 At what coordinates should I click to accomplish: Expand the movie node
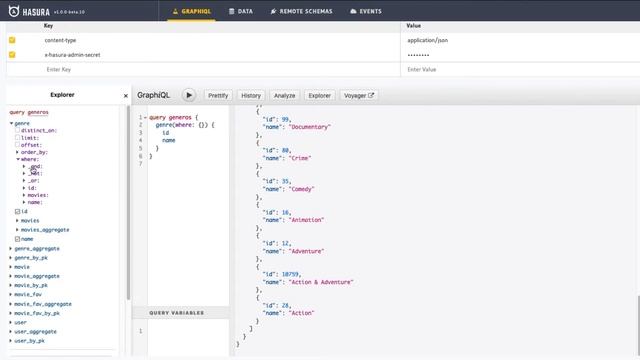pyautogui.click(x=11, y=267)
